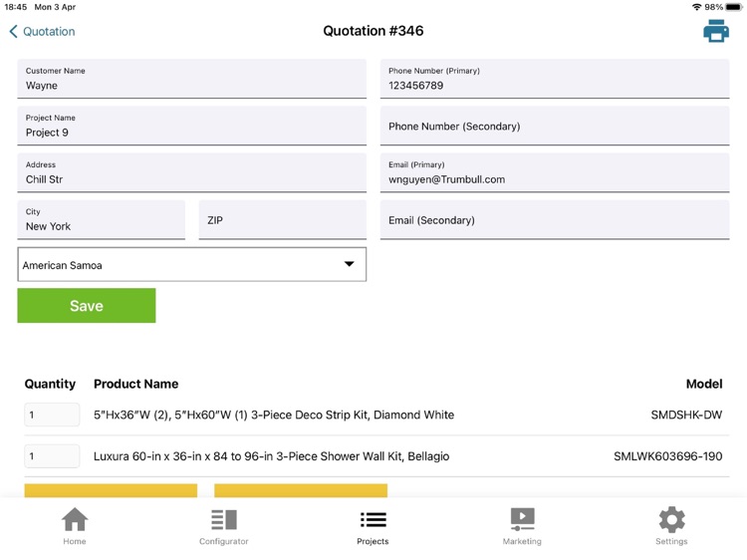Tap model number SMLWK603696-190
Image resolution: width=747 pixels, height=560 pixels.
pos(668,456)
